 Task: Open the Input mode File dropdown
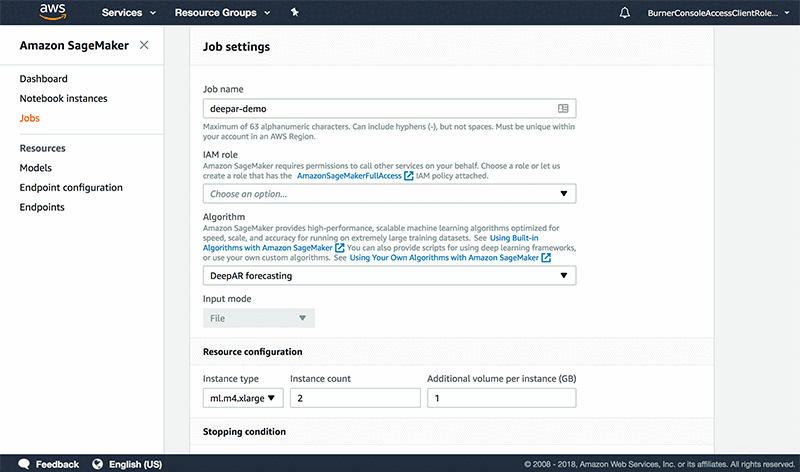259,318
